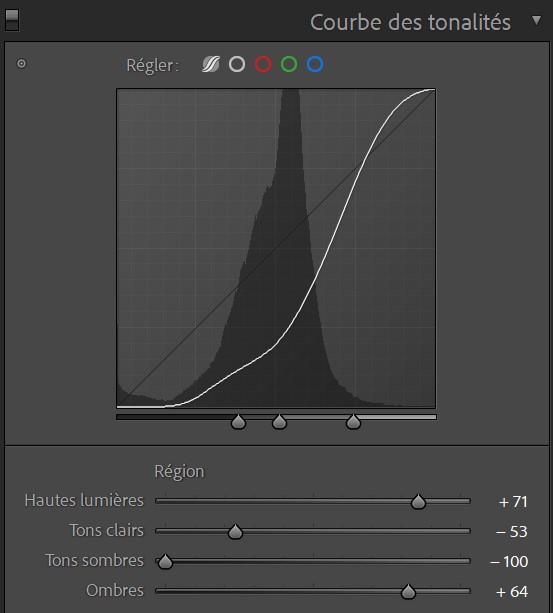Click the Tons sombres label

95,560
